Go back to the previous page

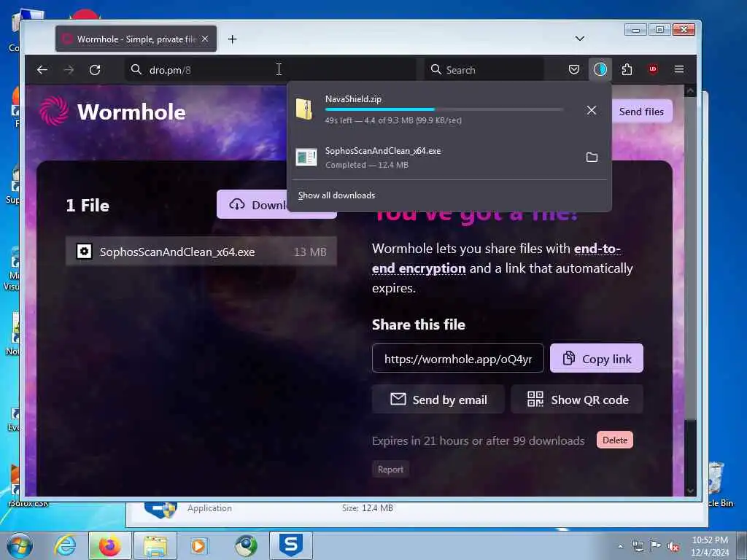click(42, 70)
